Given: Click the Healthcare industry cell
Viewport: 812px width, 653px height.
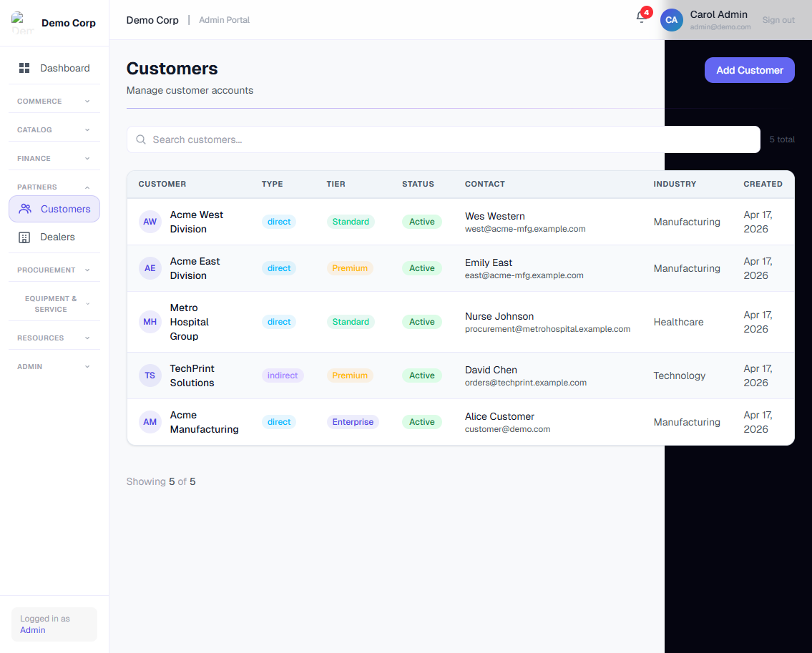Looking at the screenshot, I should (x=678, y=322).
